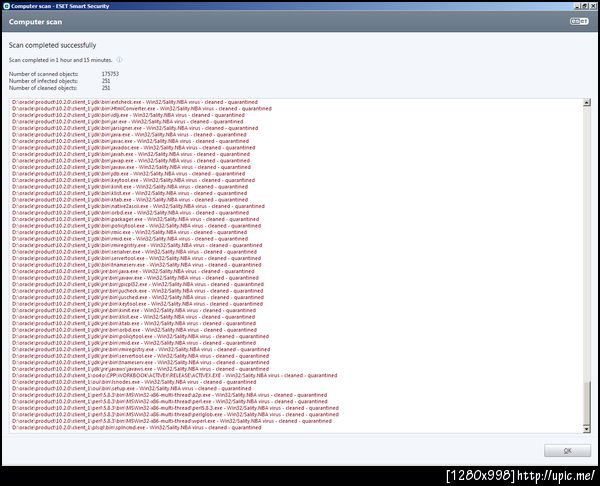Select the a2p.exe infection entry
Image resolution: width=600 pixels, height=486 pixels.
pos(170,395)
